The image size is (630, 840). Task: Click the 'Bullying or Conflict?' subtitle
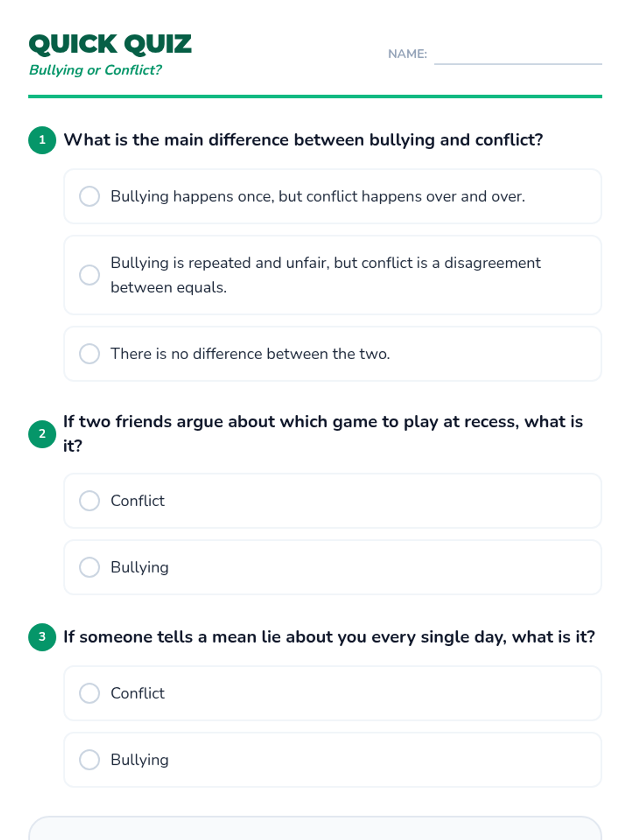tap(95, 70)
